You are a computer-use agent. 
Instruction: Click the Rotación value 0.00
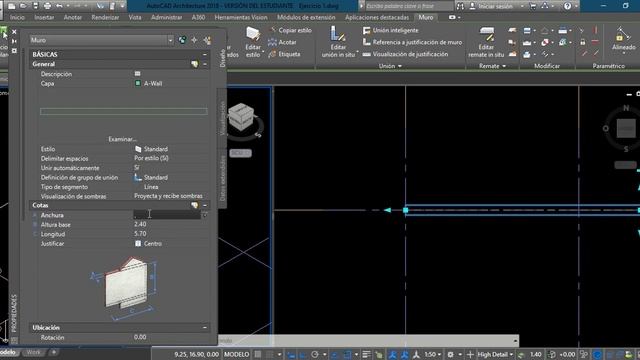click(140, 337)
